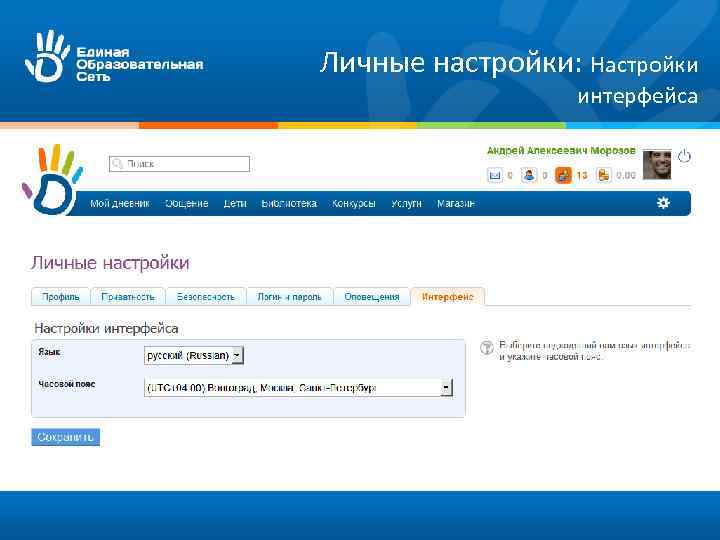Open the gear settings icon in navigation bar
Screen dimensions: 720x540
coord(663,203)
